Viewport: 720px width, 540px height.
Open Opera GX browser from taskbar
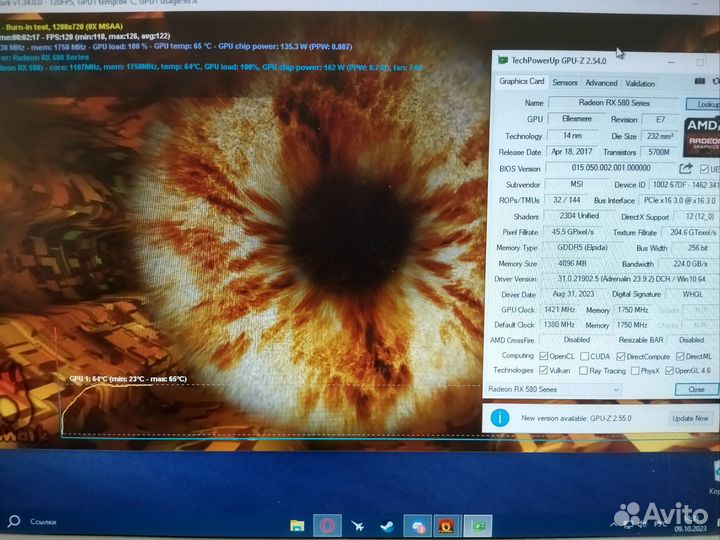point(326,524)
